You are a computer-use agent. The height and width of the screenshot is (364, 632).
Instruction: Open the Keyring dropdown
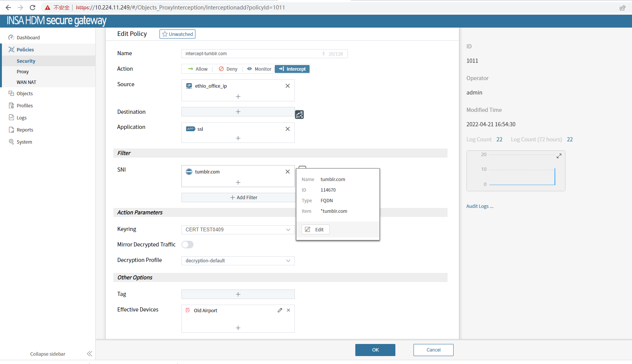pos(238,230)
